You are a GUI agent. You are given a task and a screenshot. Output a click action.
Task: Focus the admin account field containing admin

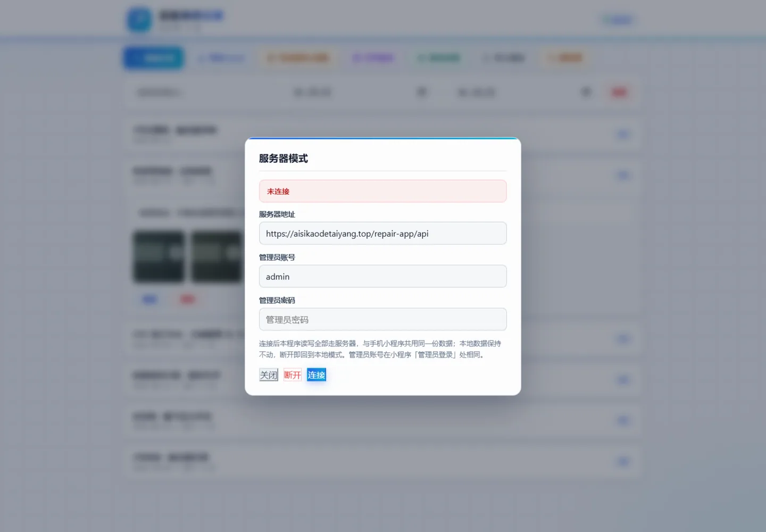coord(383,277)
